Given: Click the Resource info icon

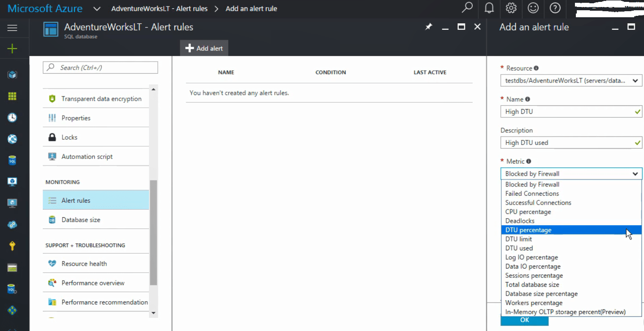Looking at the screenshot, I should click(x=536, y=68).
